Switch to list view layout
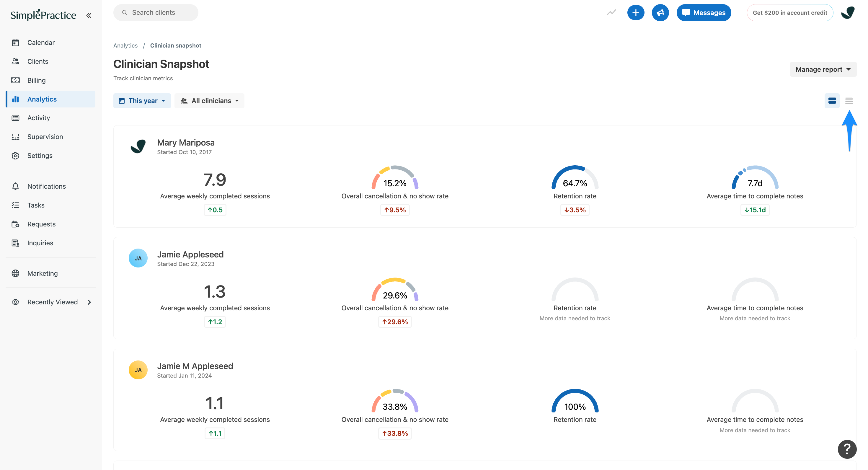The image size is (868, 470). click(849, 101)
